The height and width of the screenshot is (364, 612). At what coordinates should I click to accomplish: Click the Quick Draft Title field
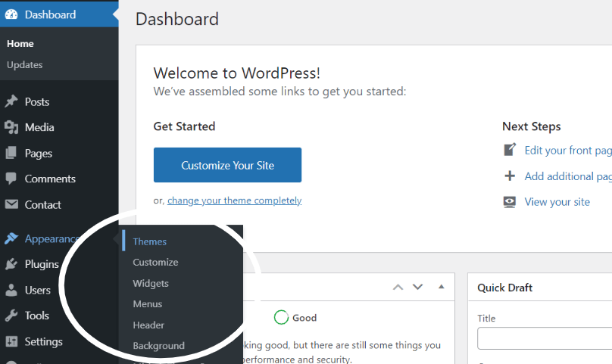click(x=545, y=338)
